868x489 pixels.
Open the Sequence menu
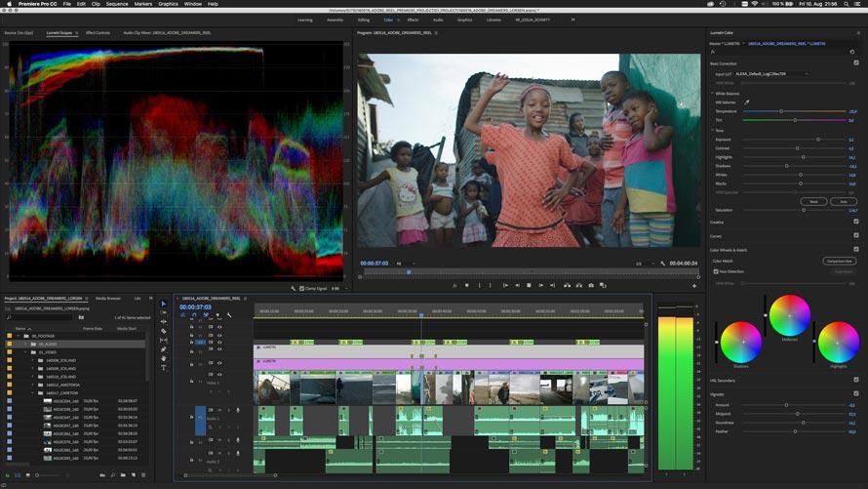[x=117, y=4]
